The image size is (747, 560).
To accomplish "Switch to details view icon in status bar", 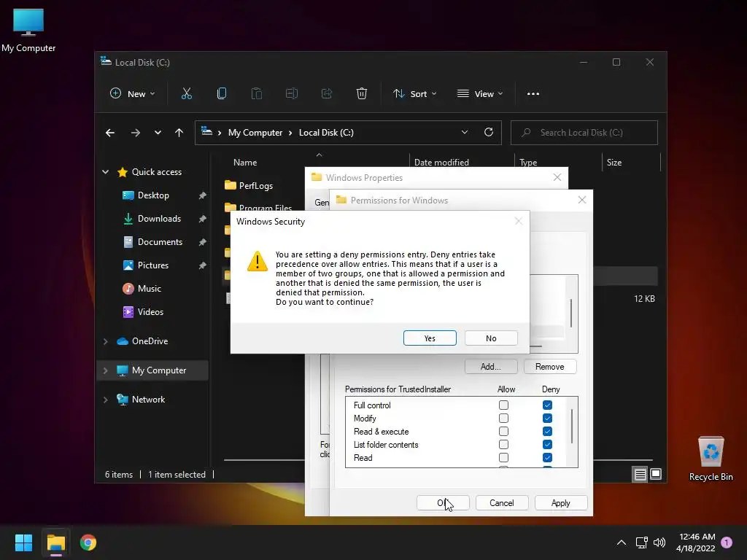I will pos(640,474).
